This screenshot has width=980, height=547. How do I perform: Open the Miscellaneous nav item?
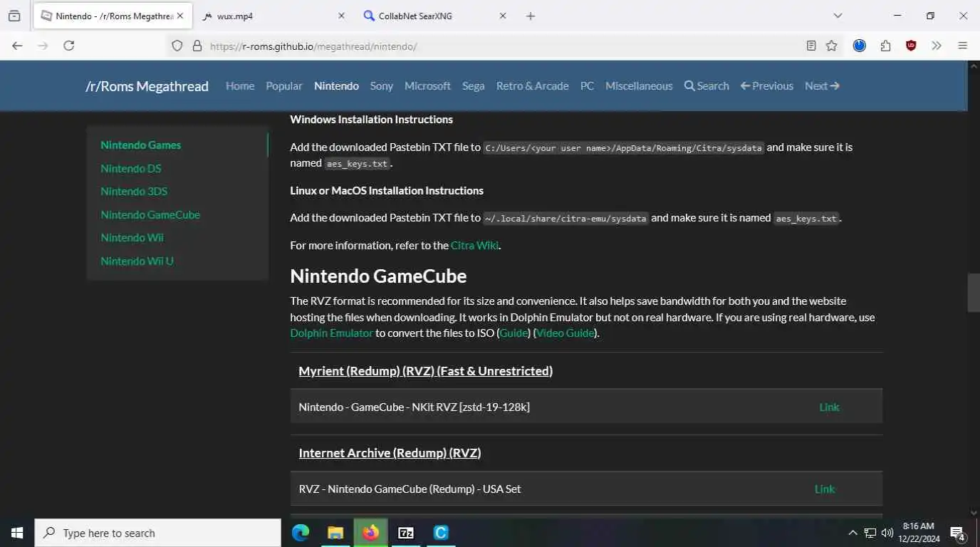[x=639, y=85]
